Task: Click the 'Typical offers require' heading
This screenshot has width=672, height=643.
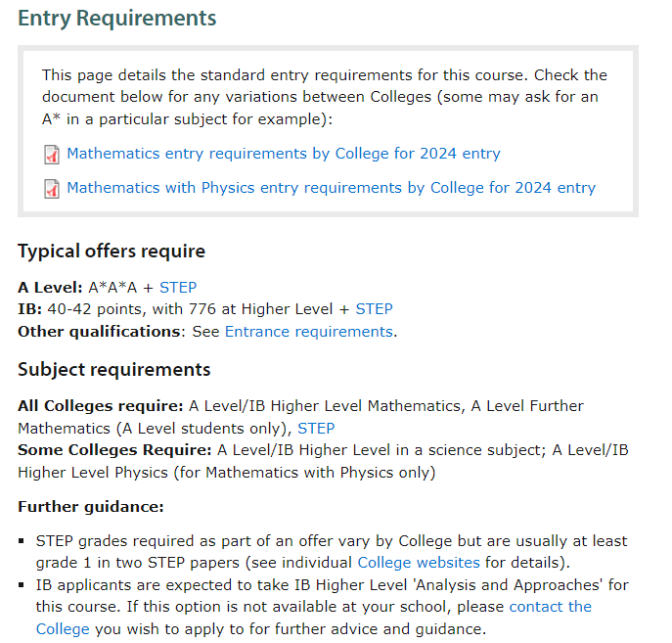Action: click(112, 252)
